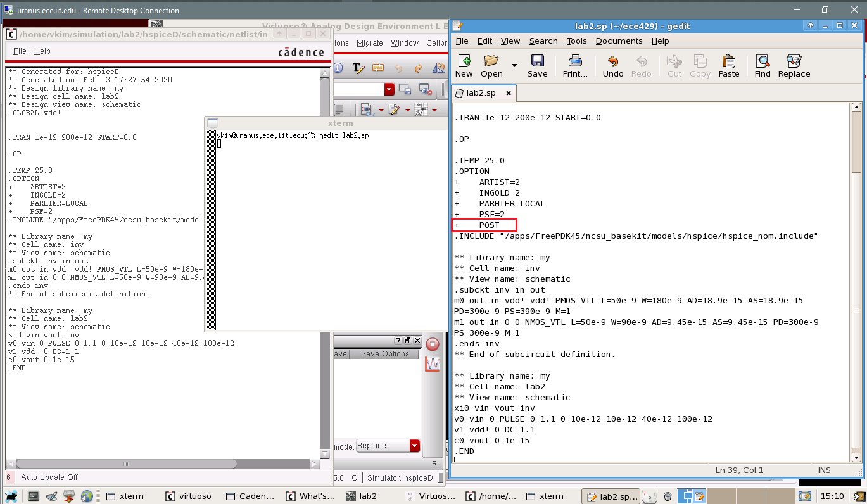Click the trash icon in taskbar
This screenshot has width=867, height=504.
coord(668,496)
